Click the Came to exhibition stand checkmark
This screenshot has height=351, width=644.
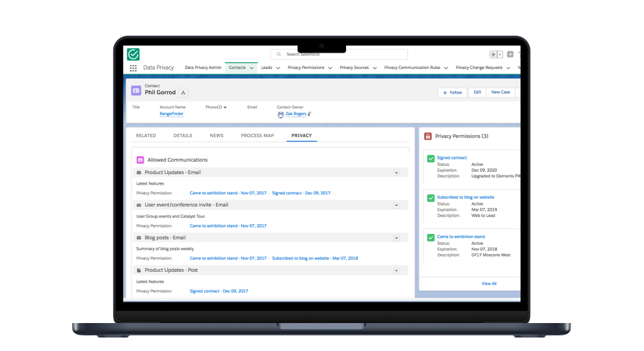click(431, 237)
